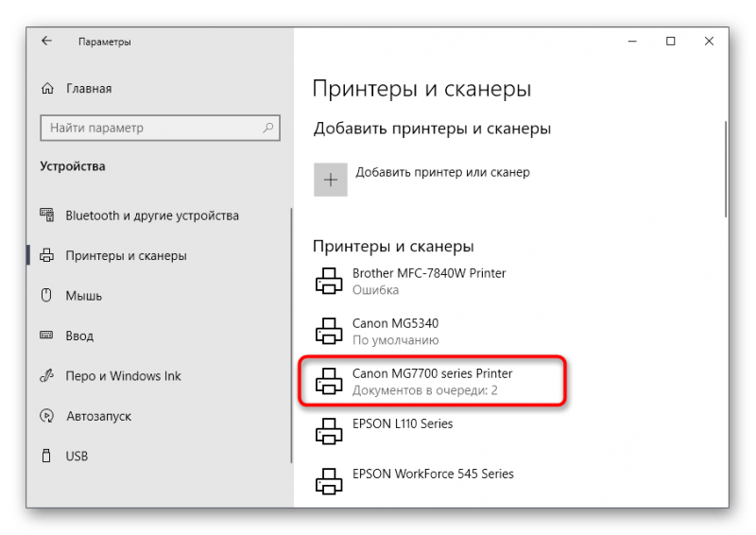Select EPSON WorkForce 545 Series name
The width and height of the screenshot is (756, 535).
433,474
